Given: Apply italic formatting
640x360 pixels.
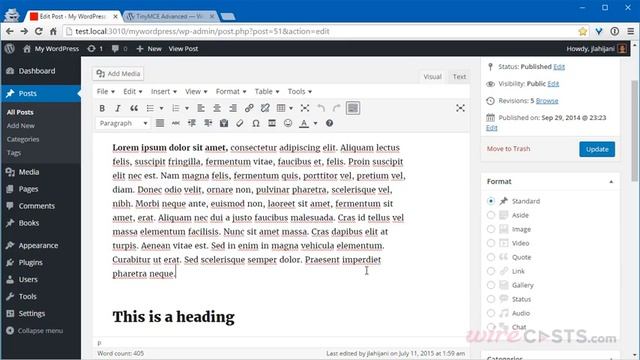Looking at the screenshot, I should pos(118,108).
